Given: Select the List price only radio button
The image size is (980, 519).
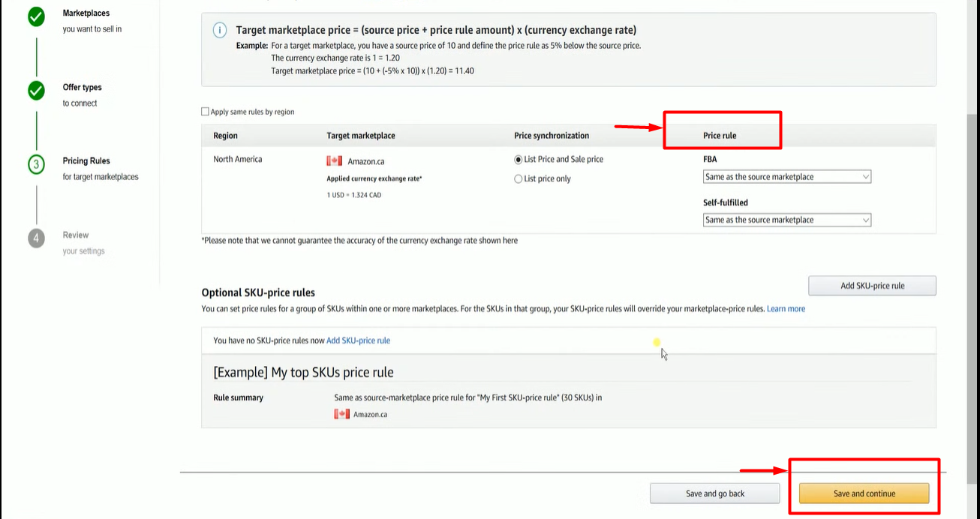Looking at the screenshot, I should [519, 178].
